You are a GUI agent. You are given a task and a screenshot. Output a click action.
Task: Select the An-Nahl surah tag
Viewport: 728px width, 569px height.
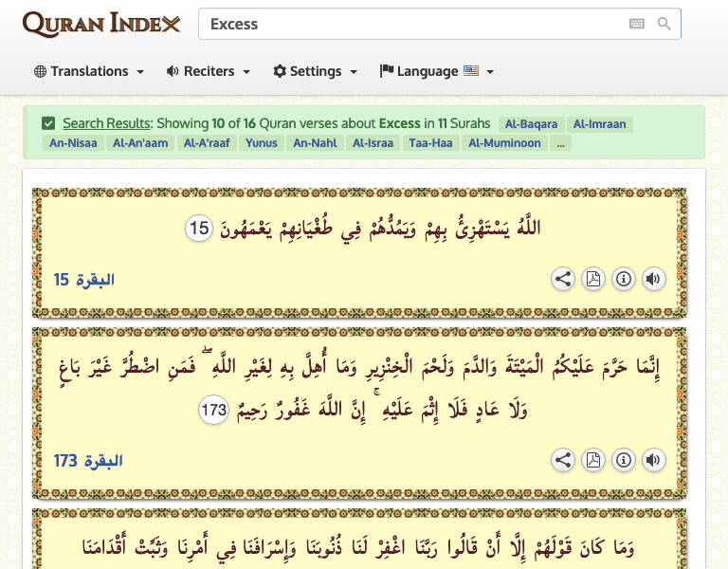[315, 143]
